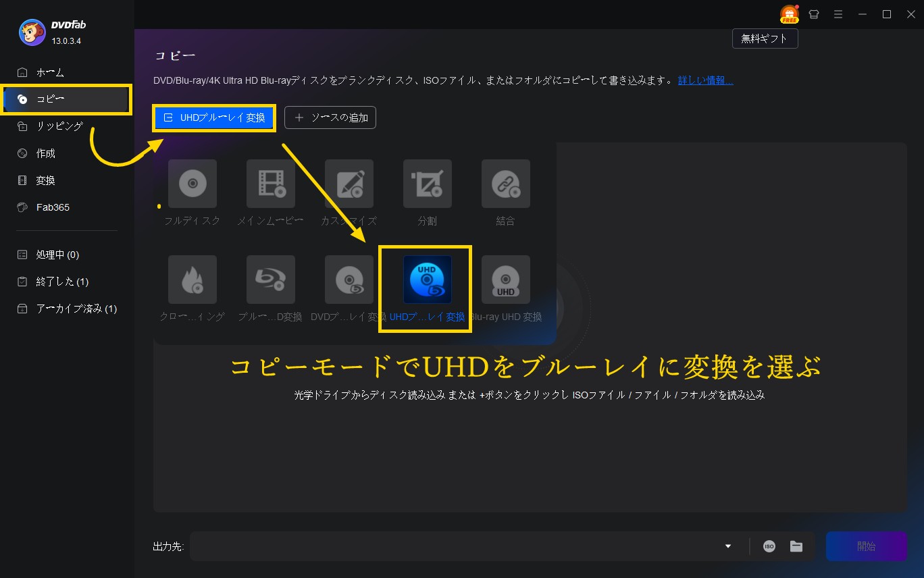924x578 pixels.
Task: Select the DVD to Blu-ray conversion mode icon
Action: [349, 280]
